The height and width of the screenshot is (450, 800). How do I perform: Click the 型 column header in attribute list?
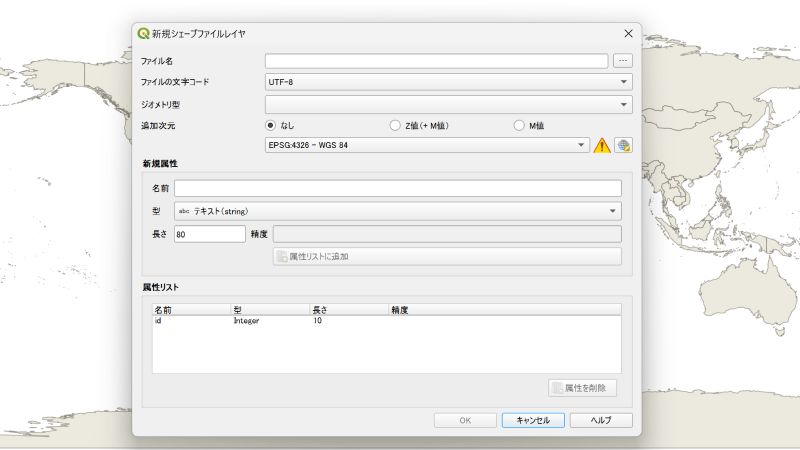point(270,310)
